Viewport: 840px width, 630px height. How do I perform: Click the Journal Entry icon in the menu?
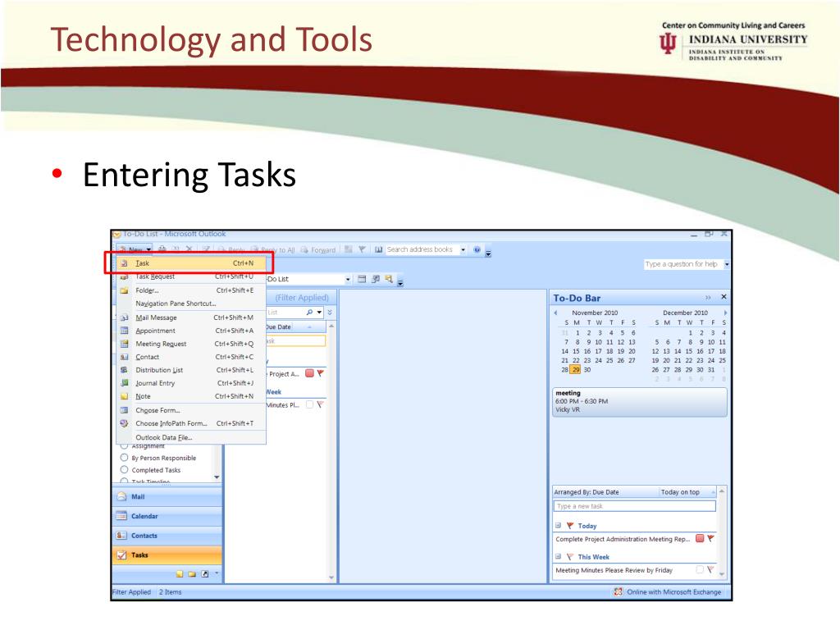click(124, 383)
